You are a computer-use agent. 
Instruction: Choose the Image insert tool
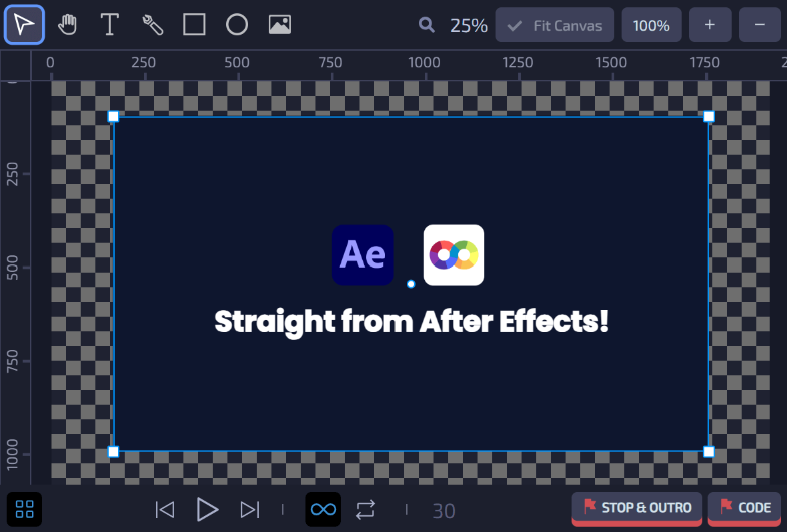279,25
